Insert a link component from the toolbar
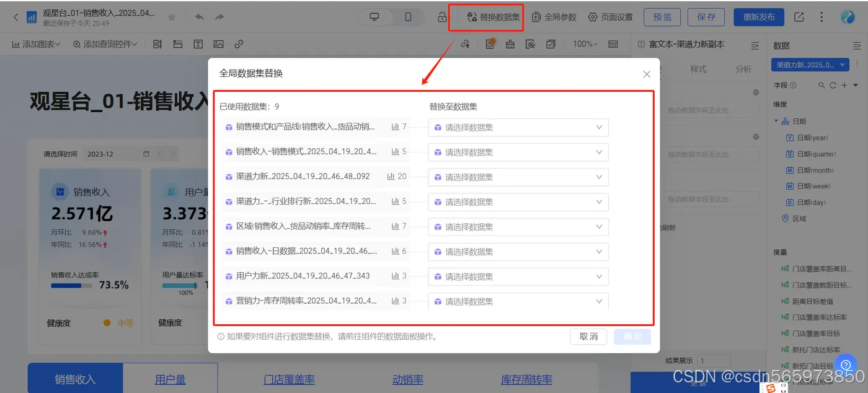Viewport: 868px width, 393px height. [239, 44]
